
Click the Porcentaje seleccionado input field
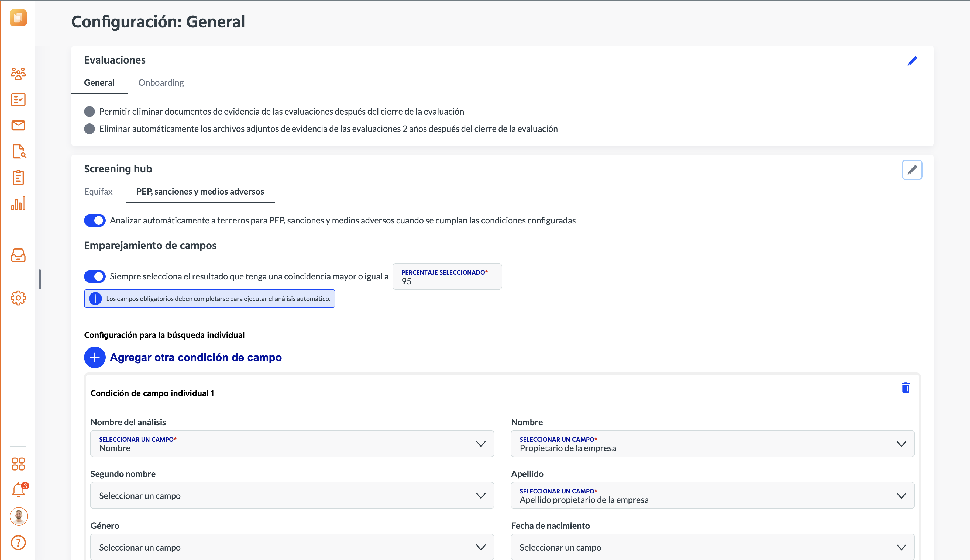pyautogui.click(x=447, y=276)
